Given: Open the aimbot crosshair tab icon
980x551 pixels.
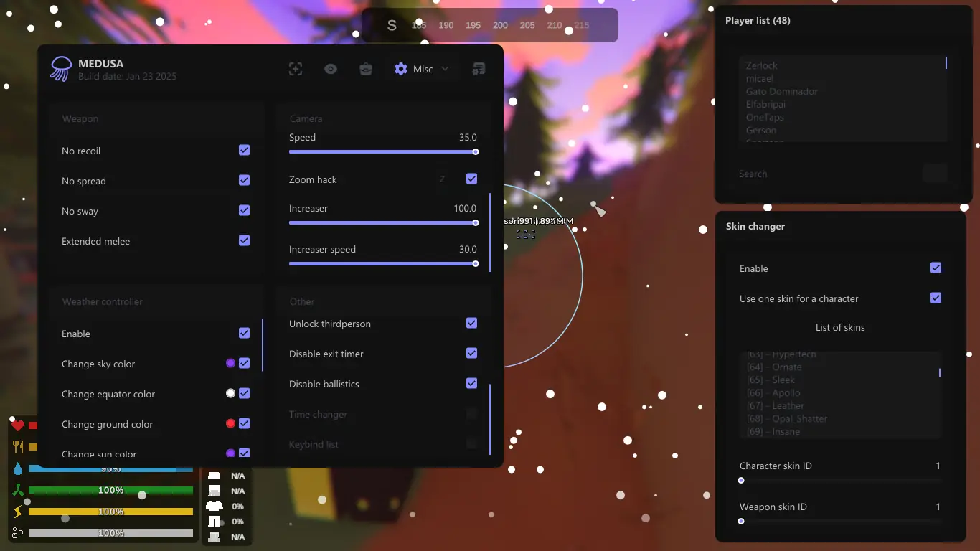Looking at the screenshot, I should 296,69.
